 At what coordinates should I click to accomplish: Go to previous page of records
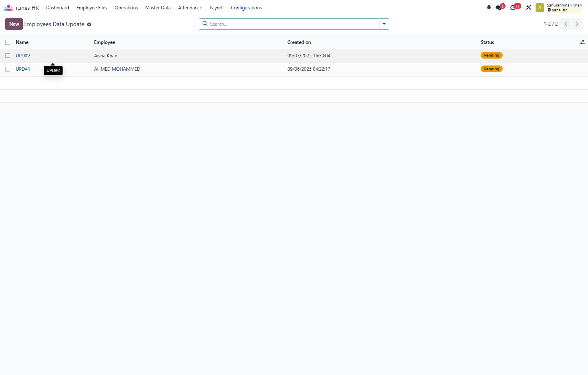566,24
